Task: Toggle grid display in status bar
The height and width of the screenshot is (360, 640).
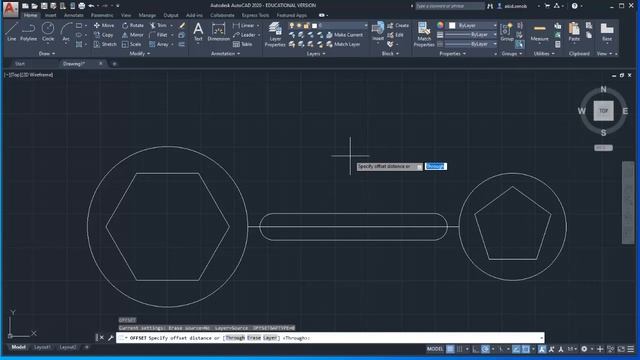Action: (x=450, y=349)
